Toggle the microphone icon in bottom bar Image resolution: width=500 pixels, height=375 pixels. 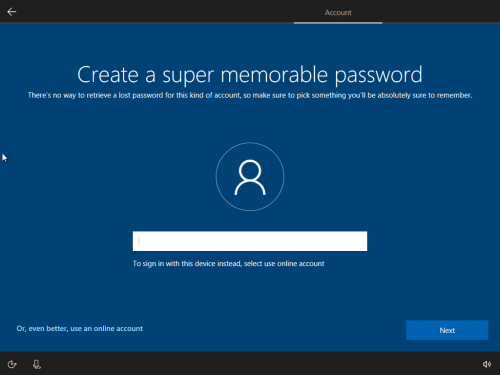tap(37, 364)
